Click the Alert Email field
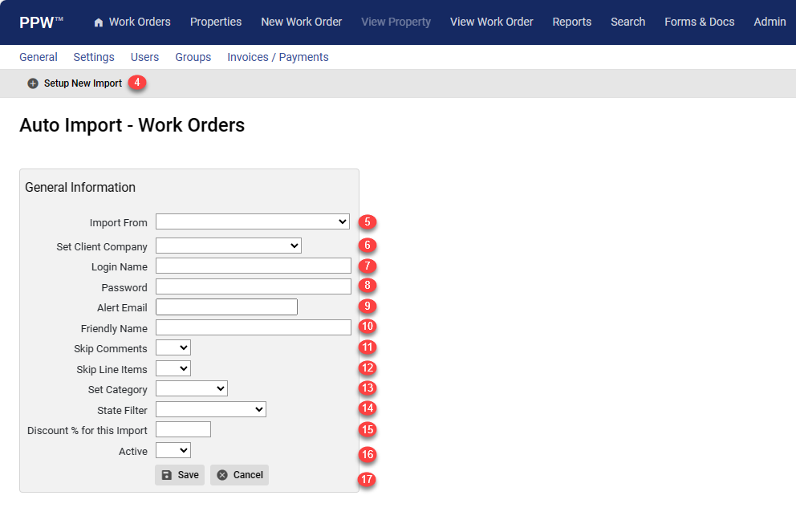The height and width of the screenshot is (532, 796). 226,307
